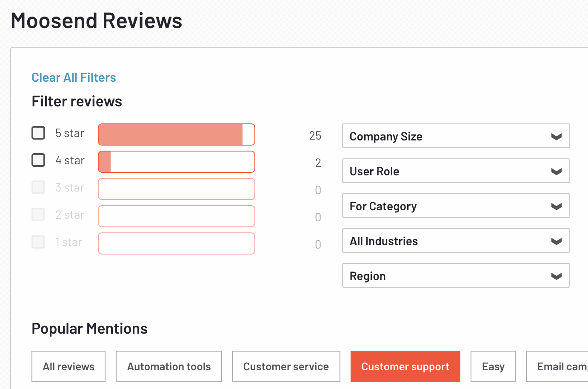Click the disabled 3 star checkbox
This screenshot has width=588, height=389.
(38, 187)
